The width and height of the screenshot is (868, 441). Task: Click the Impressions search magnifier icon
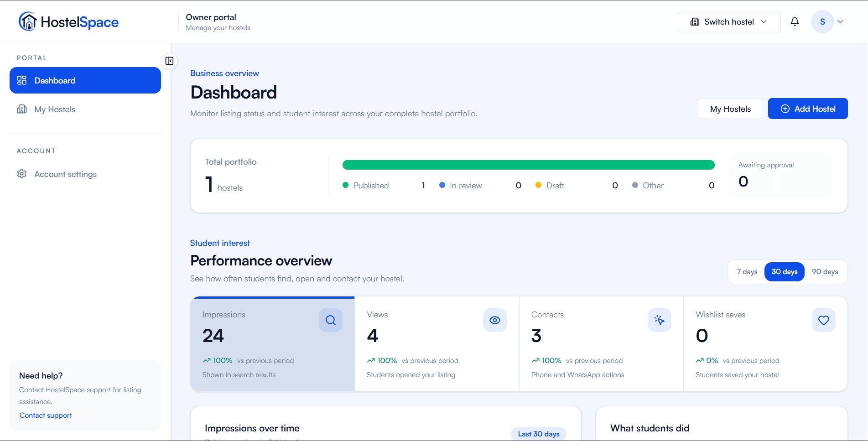coord(331,320)
